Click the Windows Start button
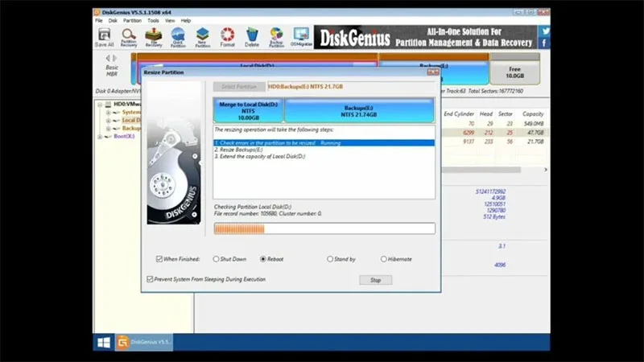Viewport: 644px width, 362px height. 104,343
